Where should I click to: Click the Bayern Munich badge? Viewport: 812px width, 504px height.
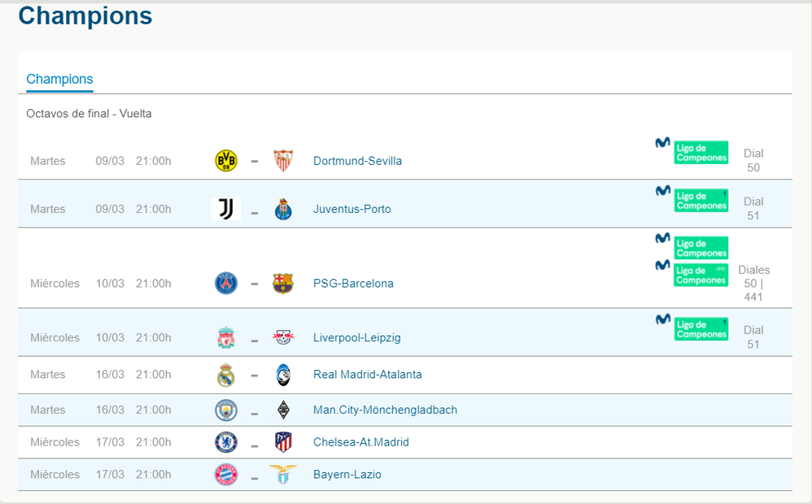(x=226, y=474)
